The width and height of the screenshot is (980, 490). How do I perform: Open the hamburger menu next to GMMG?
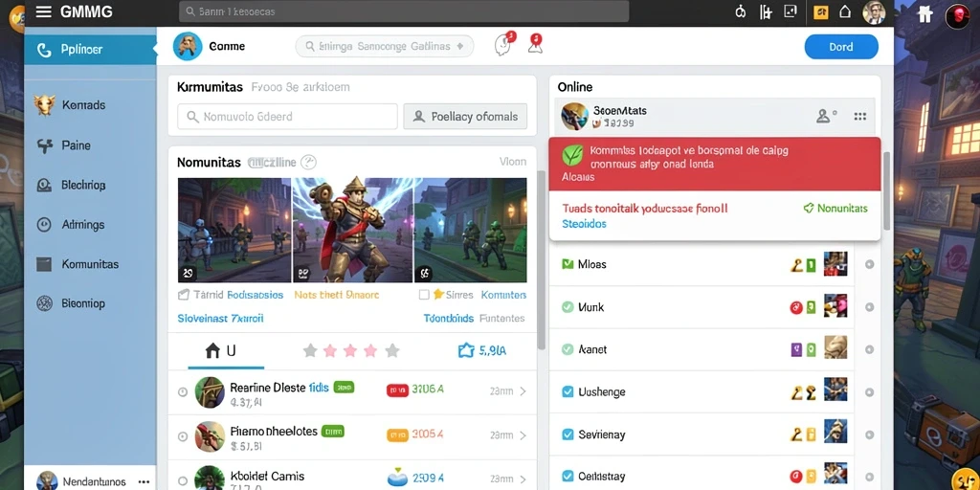coord(43,11)
